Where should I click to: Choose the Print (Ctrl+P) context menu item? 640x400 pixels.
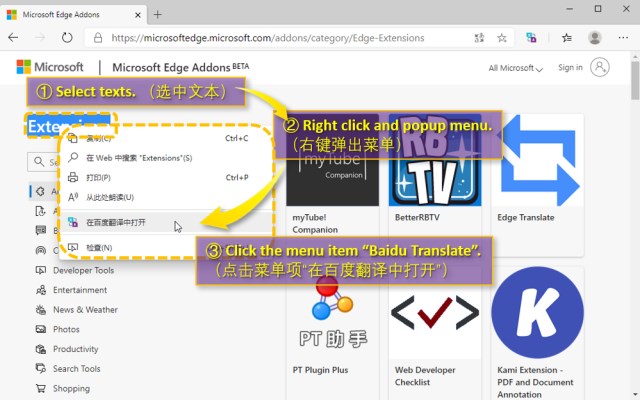click(x=166, y=178)
